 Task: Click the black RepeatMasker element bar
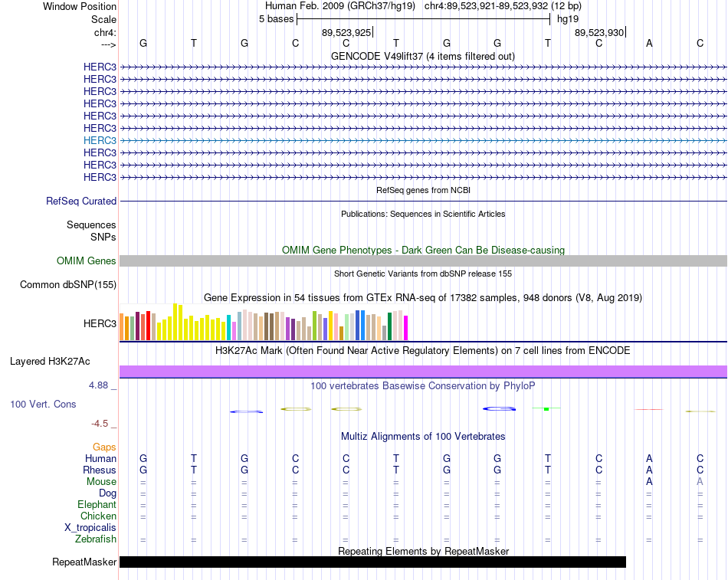pos(373,562)
